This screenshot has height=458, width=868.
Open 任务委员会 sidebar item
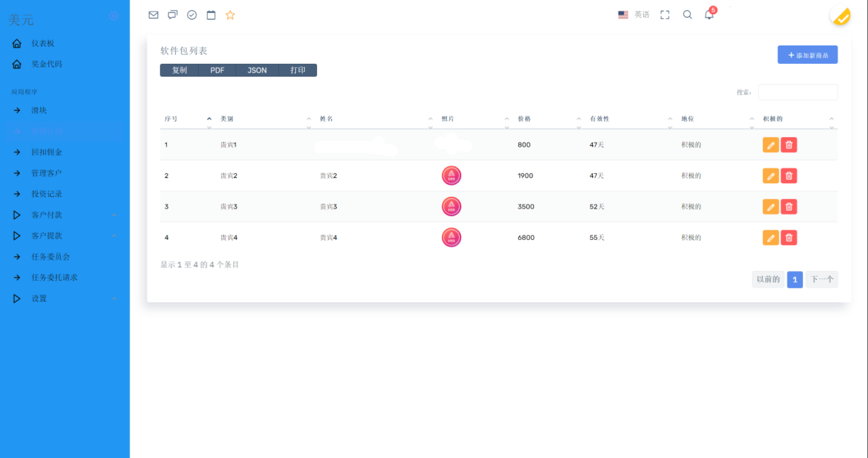(51, 257)
